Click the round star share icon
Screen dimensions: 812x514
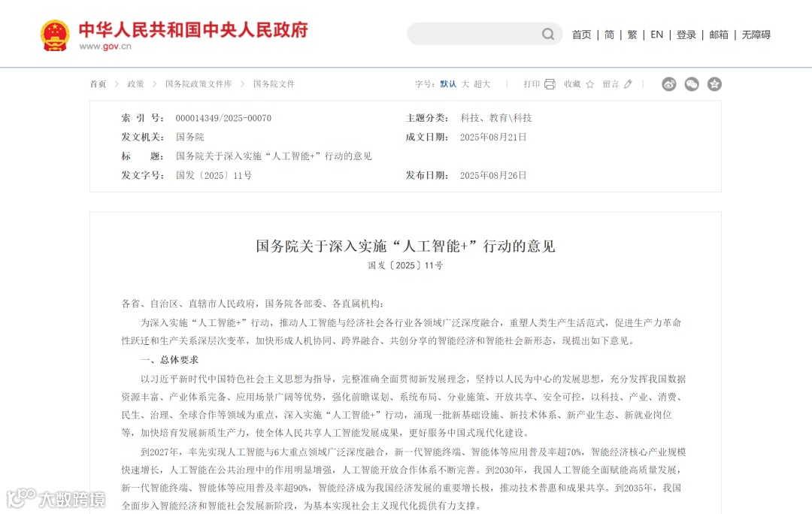(x=715, y=84)
